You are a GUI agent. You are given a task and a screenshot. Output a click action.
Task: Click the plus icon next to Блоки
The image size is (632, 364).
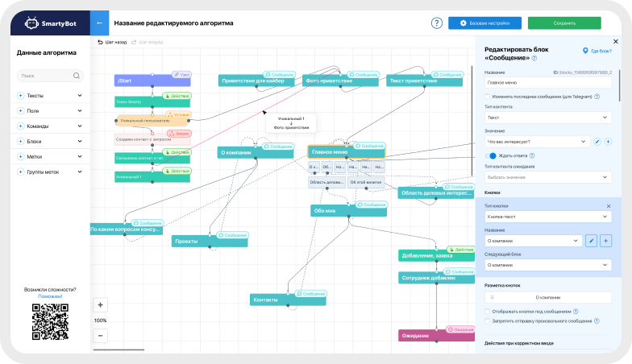tap(21, 142)
